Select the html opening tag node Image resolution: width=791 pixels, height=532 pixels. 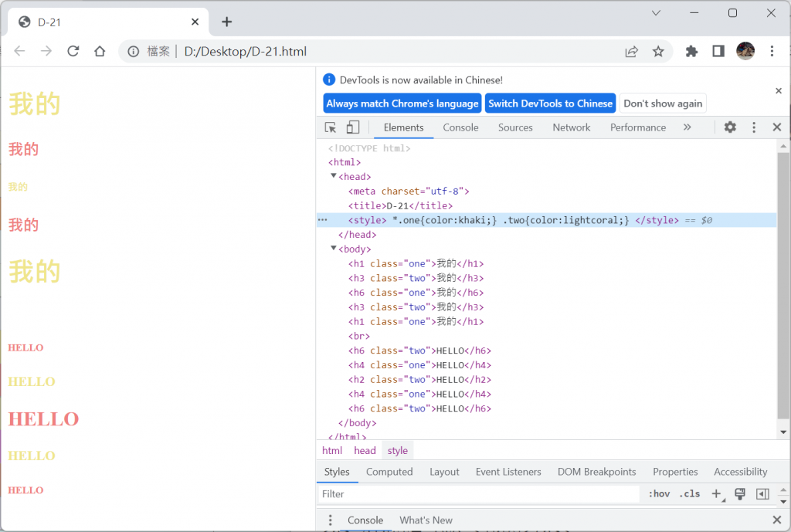pos(345,162)
